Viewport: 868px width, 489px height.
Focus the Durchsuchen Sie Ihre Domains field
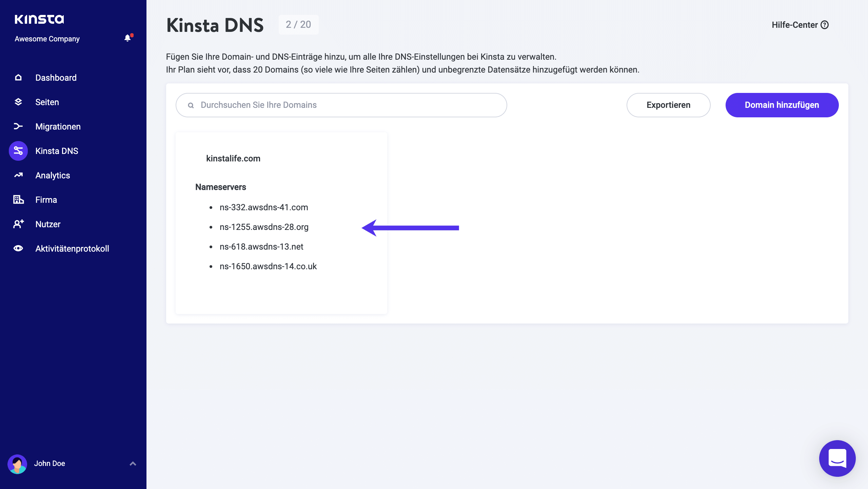[341, 105]
